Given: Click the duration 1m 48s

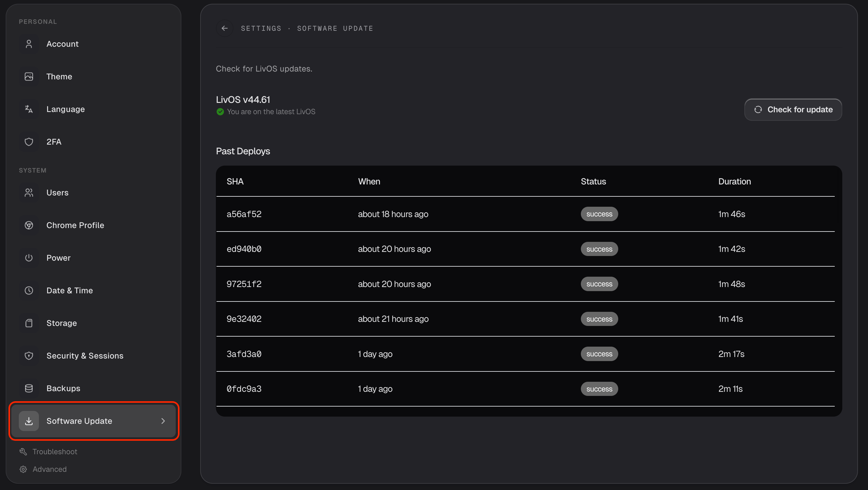Looking at the screenshot, I should 731,284.
